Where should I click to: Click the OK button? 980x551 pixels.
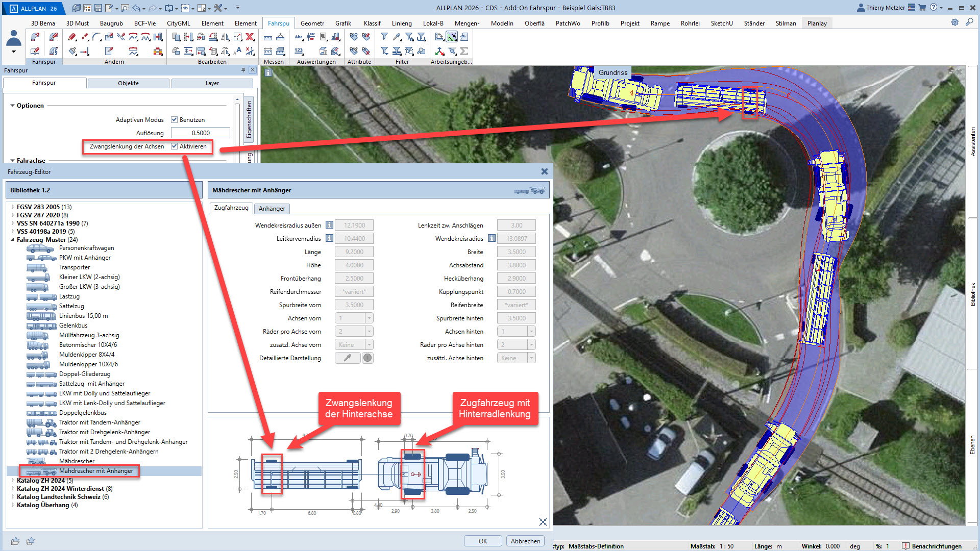tap(482, 541)
